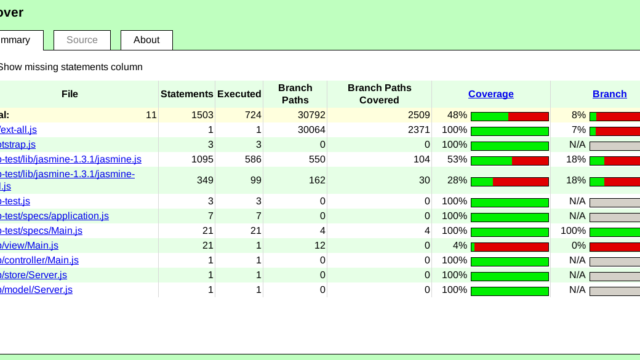Open the About tab
The height and width of the screenshot is (360, 640).
pos(147,40)
